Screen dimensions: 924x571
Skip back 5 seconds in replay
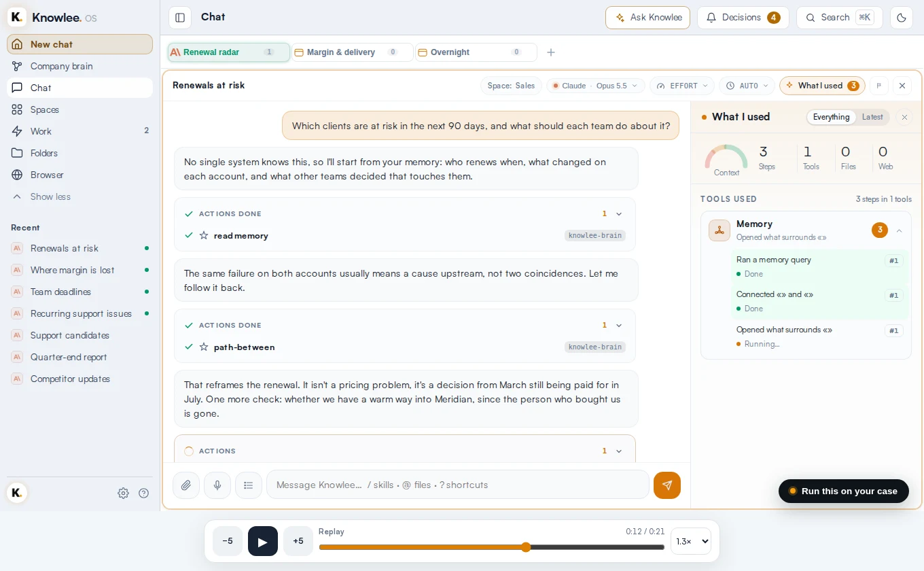(228, 541)
